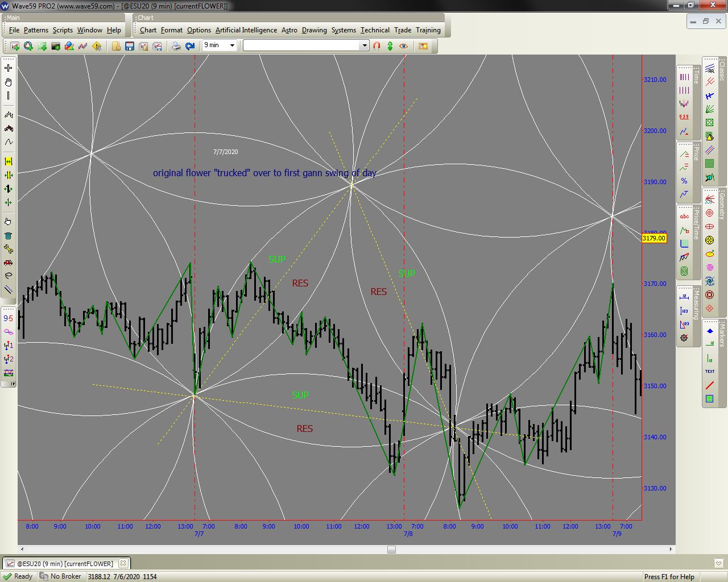
Task: Click the 7/8 date axis label
Action: click(x=408, y=534)
